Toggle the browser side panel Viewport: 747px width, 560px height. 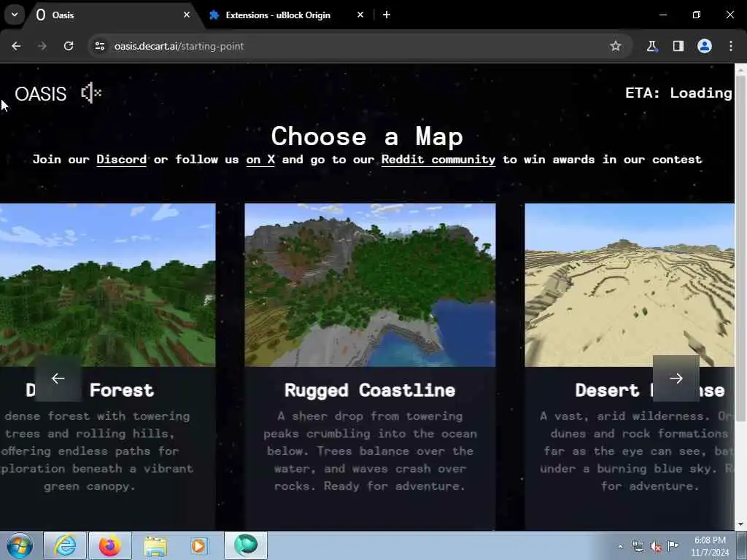click(x=678, y=46)
